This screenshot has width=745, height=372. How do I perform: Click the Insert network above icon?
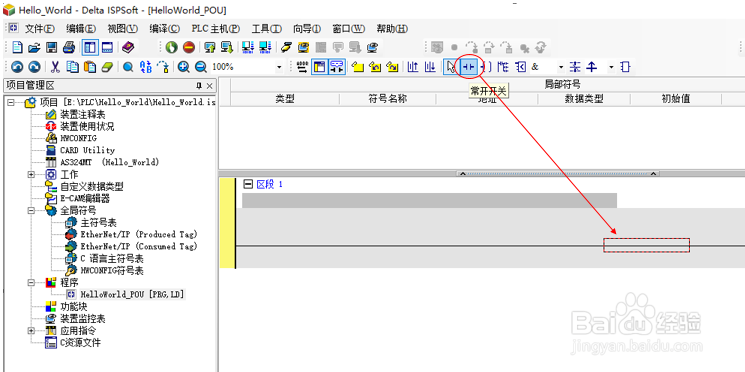pos(412,67)
